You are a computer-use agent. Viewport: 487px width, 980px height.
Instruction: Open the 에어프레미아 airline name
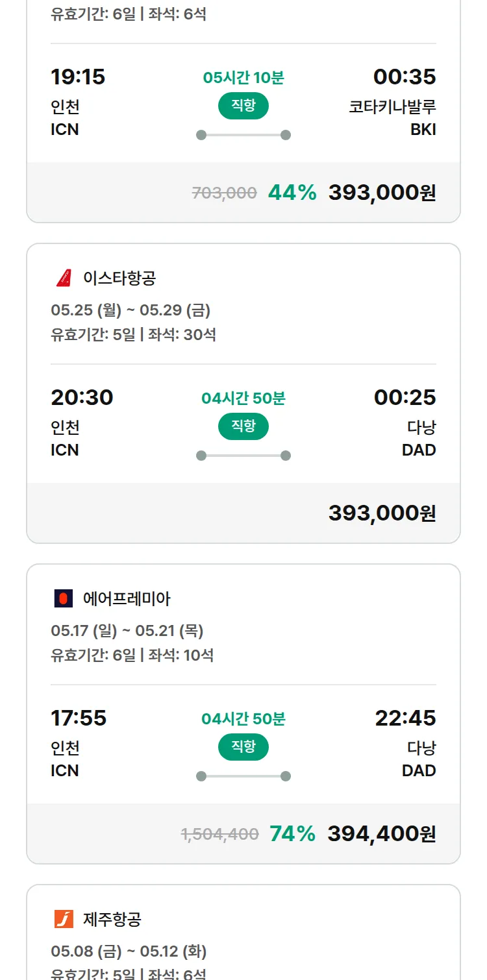(127, 598)
